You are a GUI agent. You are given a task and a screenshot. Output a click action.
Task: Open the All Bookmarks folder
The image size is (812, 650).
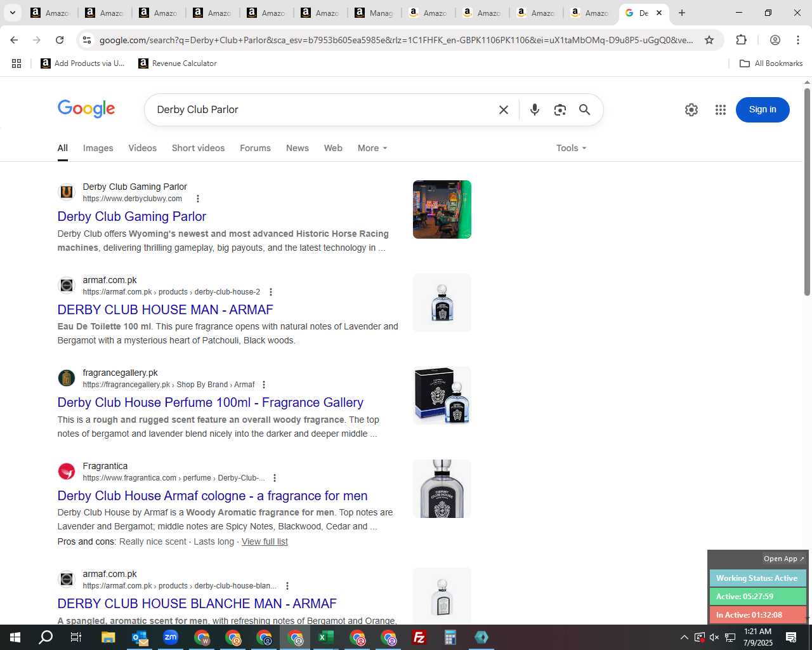[771, 63]
